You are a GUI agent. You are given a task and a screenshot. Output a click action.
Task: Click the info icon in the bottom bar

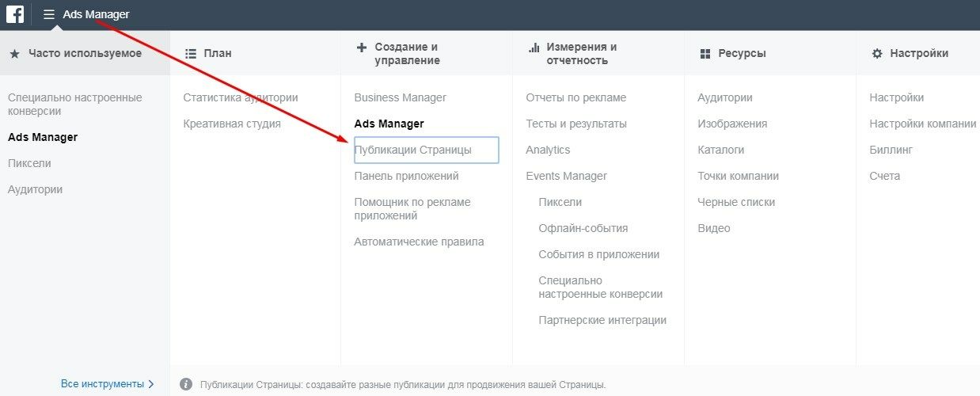click(186, 384)
